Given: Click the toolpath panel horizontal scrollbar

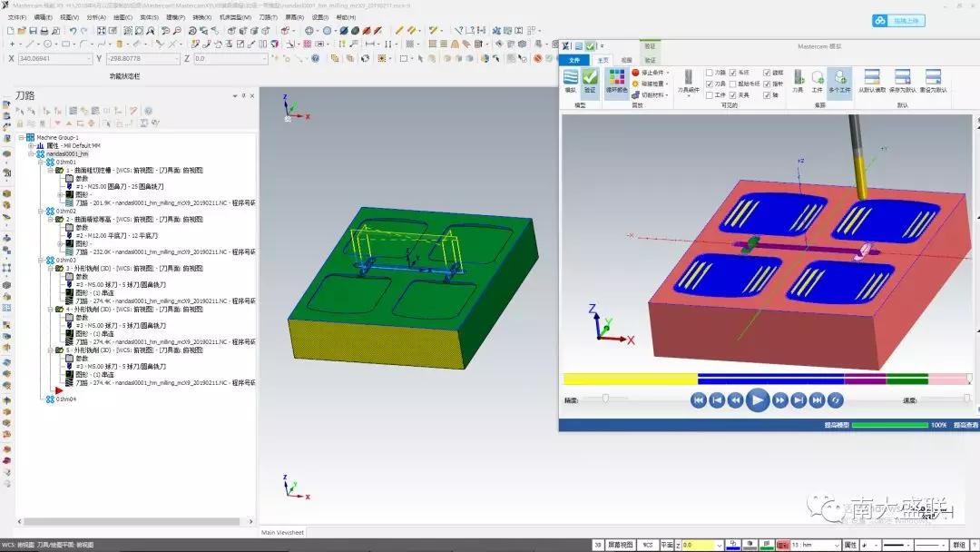Looking at the screenshot, I should click(132, 521).
